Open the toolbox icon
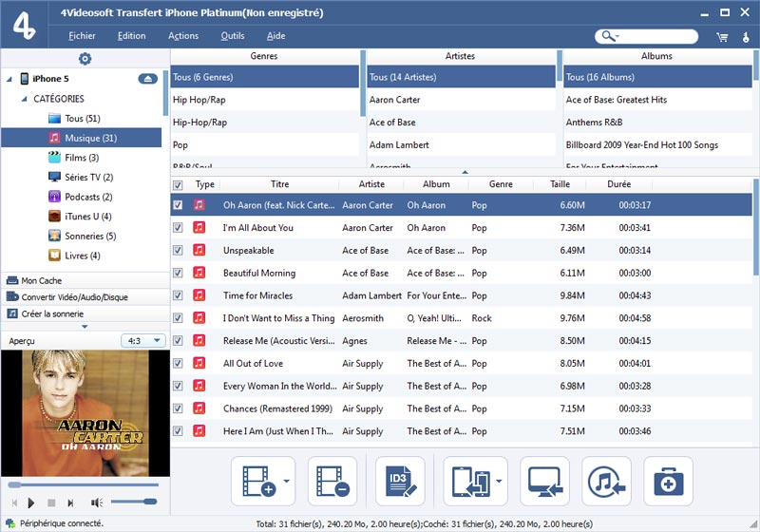This screenshot has height=532, width=760. pos(668,482)
